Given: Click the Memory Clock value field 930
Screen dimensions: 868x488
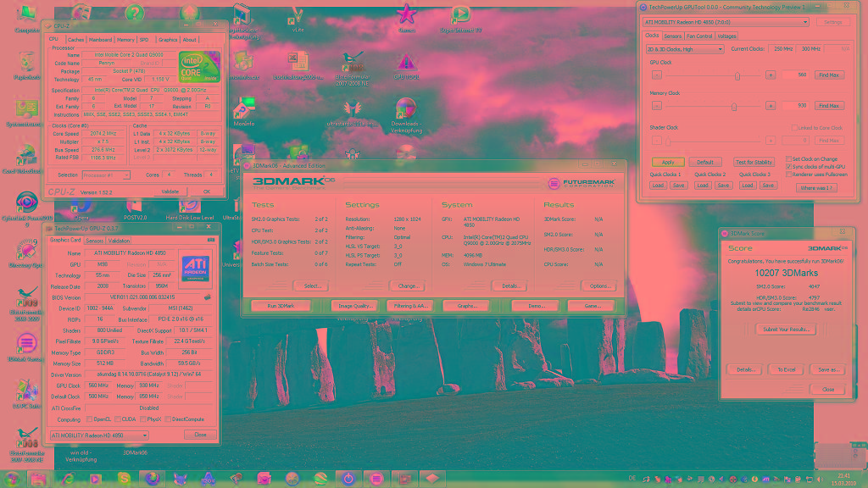Looking at the screenshot, I should (796, 105).
